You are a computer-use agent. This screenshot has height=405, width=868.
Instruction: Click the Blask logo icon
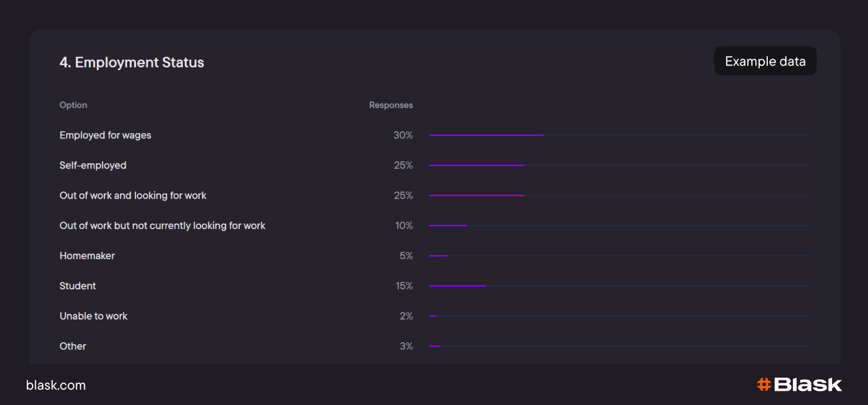tap(764, 384)
